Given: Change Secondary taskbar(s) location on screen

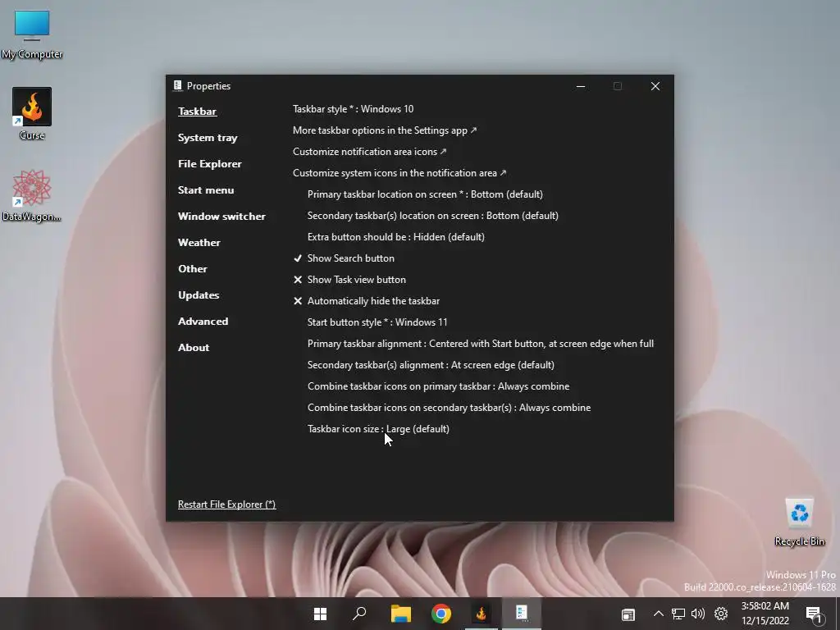Looking at the screenshot, I should pyautogui.click(x=433, y=216).
